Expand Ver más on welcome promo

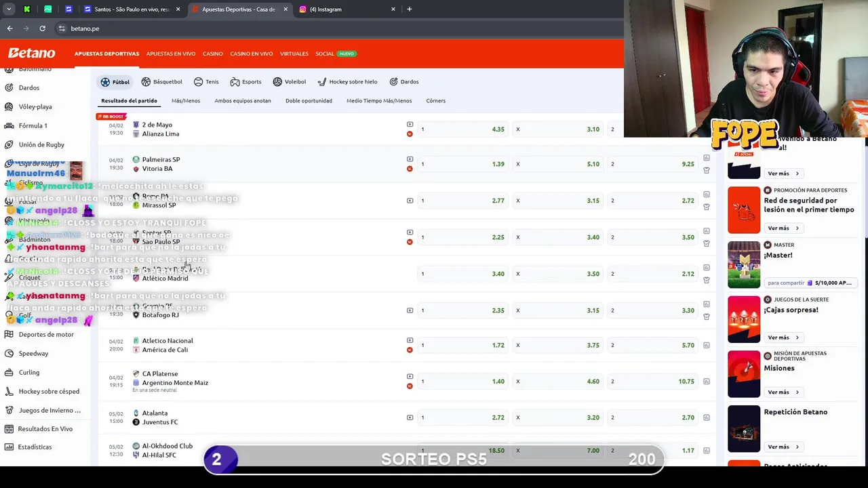pyautogui.click(x=783, y=174)
